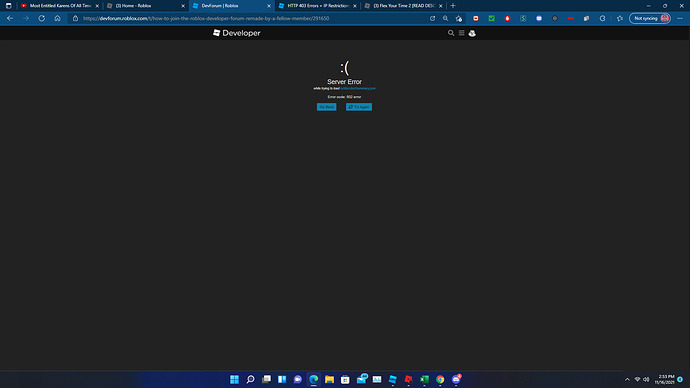Click the browser Back arrow
The height and width of the screenshot is (388, 690).
[x=10, y=18]
